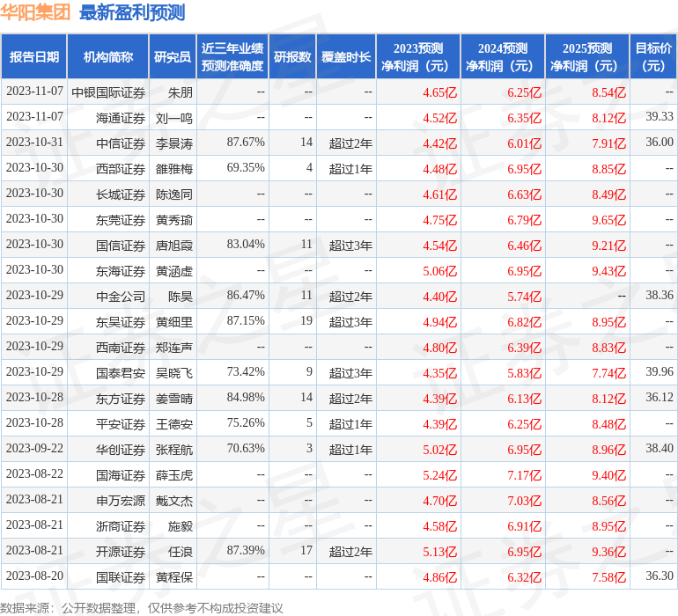The height and width of the screenshot is (616, 678).
Task: Click the 2025预测净利润 header
Action: 587,56
